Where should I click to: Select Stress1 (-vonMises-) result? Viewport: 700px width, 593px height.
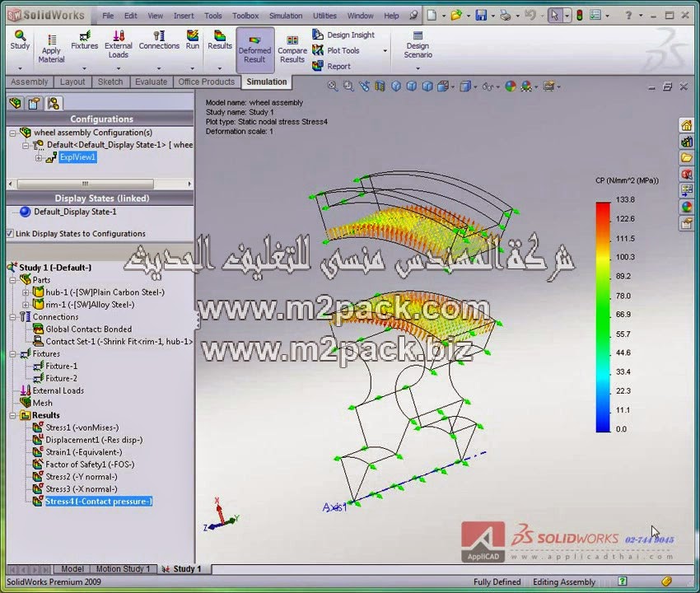(82, 427)
